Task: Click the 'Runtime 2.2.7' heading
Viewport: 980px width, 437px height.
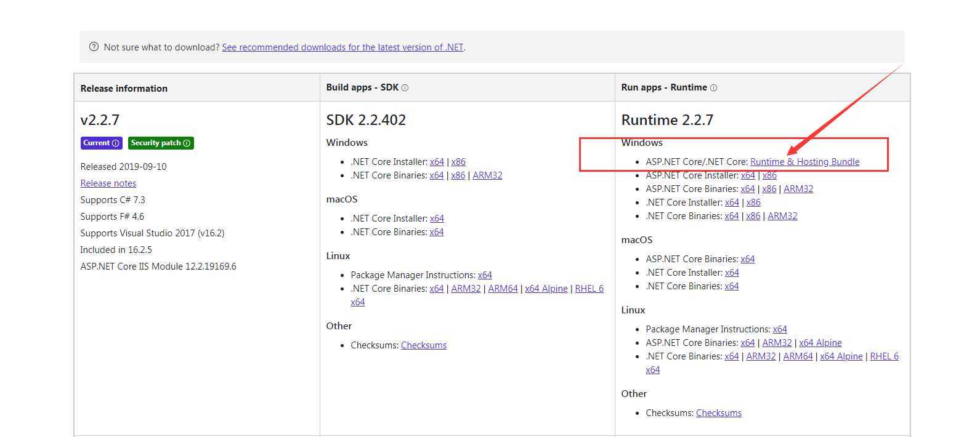Action: 667,120
